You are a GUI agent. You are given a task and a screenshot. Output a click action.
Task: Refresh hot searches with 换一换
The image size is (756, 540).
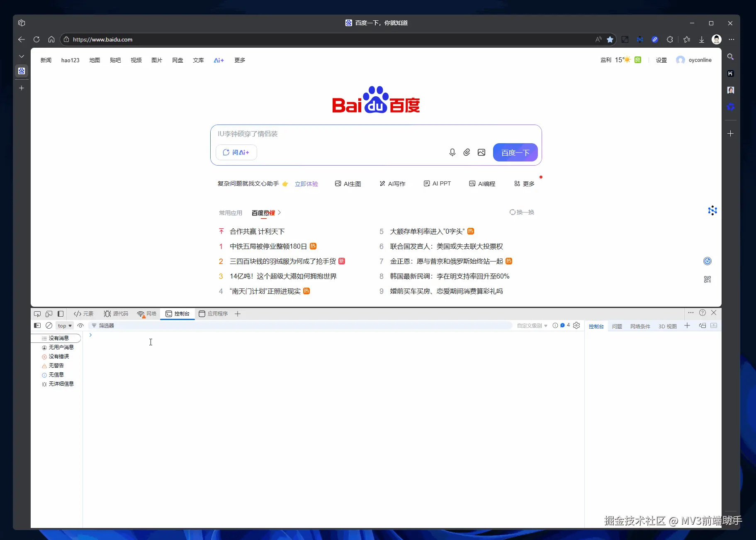point(522,212)
